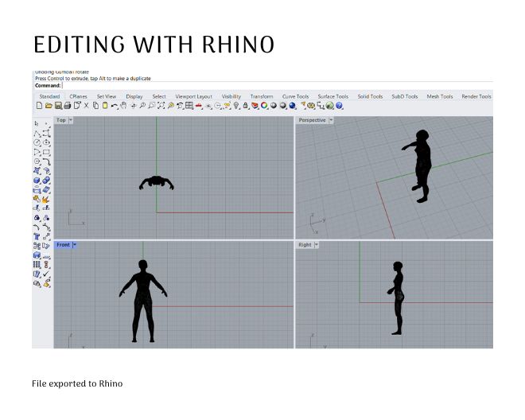This screenshot has height=420, width=525.
Task: Open the Front viewport dropdown arrow
Action: coord(75,245)
